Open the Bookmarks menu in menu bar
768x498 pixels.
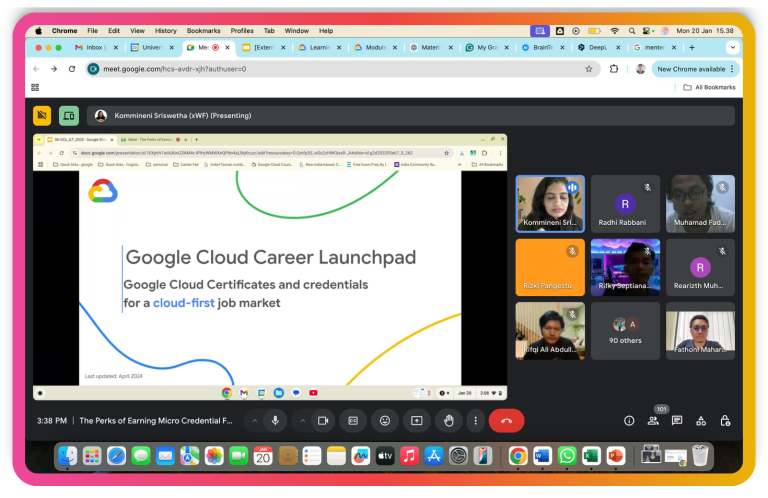[203, 30]
